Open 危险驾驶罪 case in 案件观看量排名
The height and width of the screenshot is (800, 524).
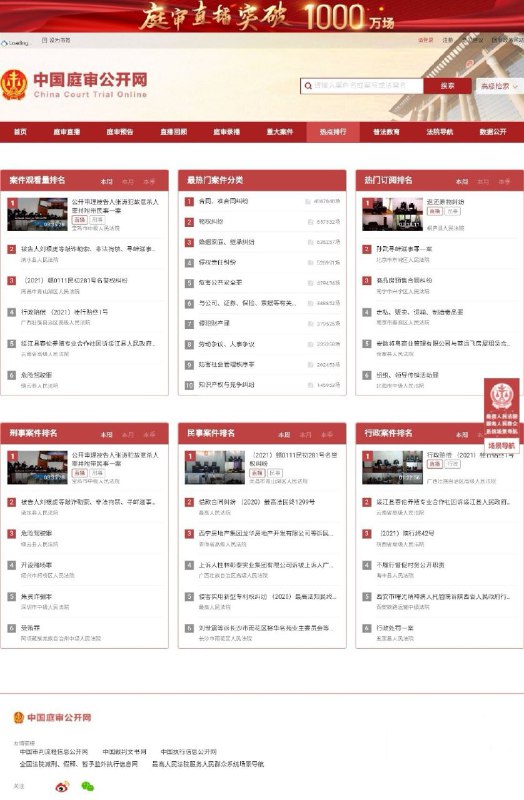tap(36, 375)
